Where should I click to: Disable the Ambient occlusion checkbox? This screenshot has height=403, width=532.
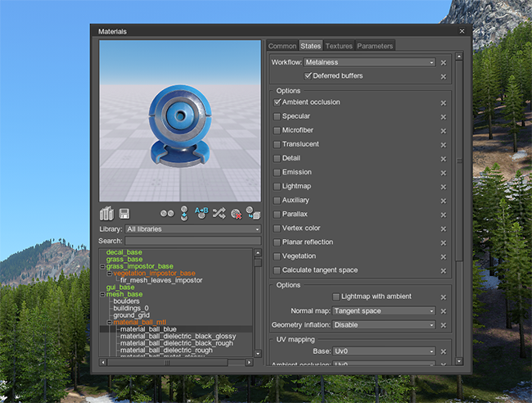[x=277, y=102]
